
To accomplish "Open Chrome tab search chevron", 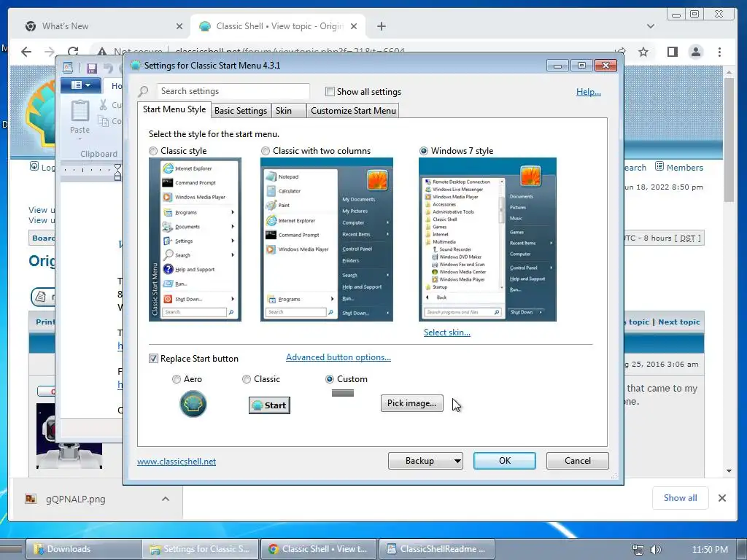I will (650, 26).
